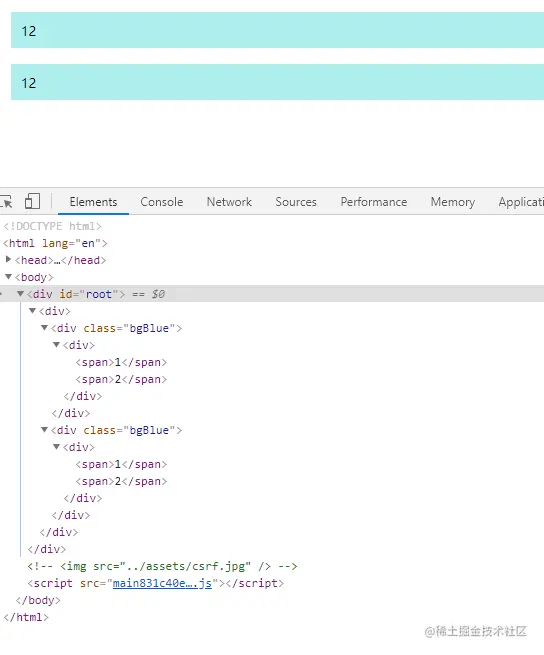The height and width of the screenshot is (655, 544).
Task: Collapse the body element node
Action: [8, 277]
